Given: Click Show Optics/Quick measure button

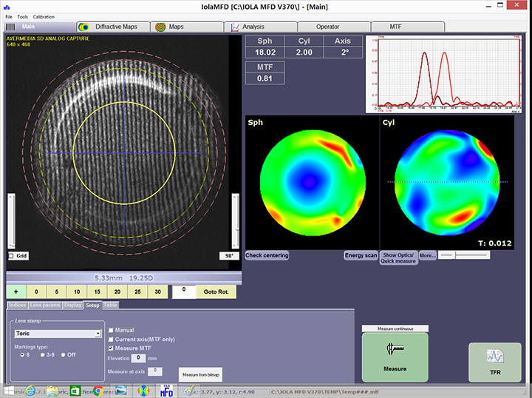Looking at the screenshot, I should [x=398, y=258].
